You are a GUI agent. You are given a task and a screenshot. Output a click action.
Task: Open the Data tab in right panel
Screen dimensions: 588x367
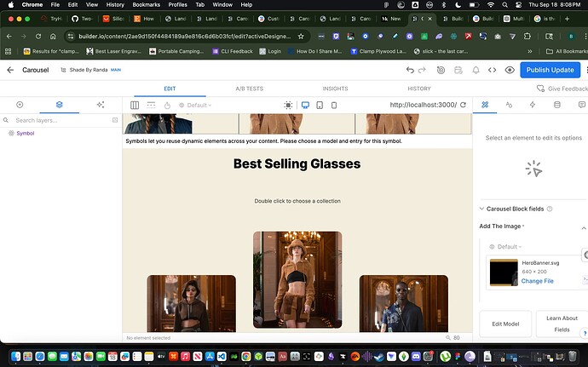pos(557,105)
